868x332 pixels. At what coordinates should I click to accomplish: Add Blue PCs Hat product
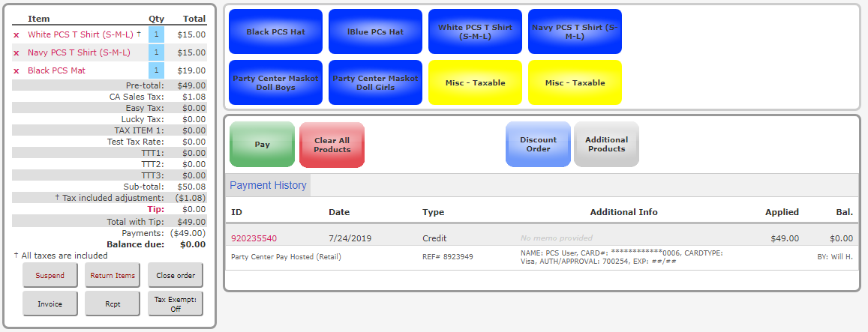coord(375,31)
